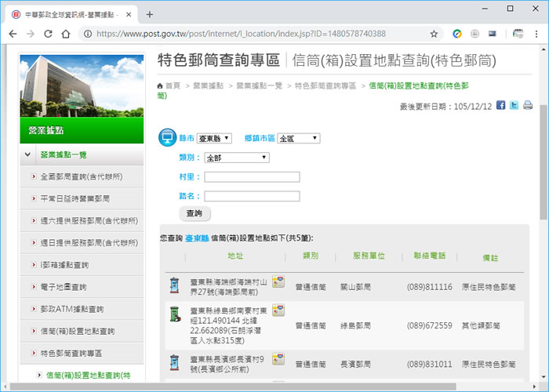This screenshot has height=392, width=549.
Task: Click the 查詢 search button
Action: [195, 213]
